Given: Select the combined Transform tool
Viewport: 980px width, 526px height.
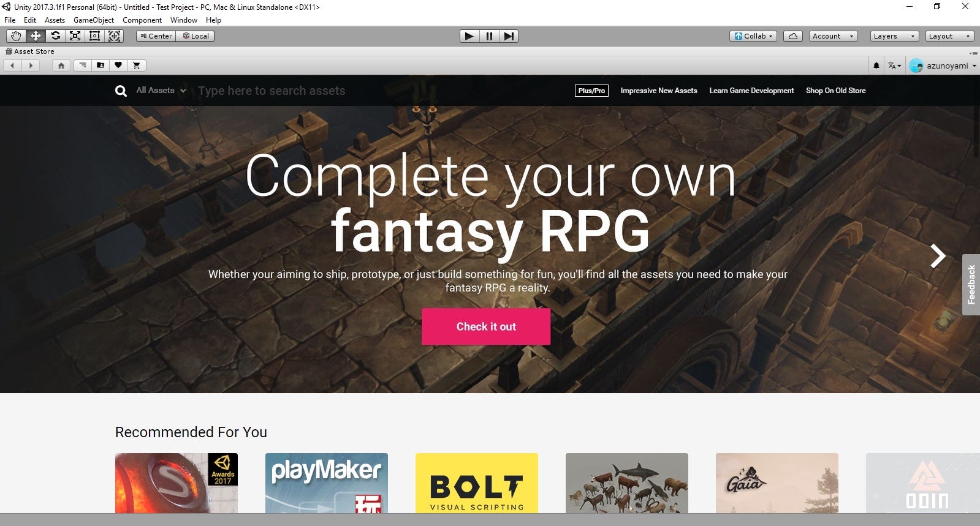Looking at the screenshot, I should 114,36.
